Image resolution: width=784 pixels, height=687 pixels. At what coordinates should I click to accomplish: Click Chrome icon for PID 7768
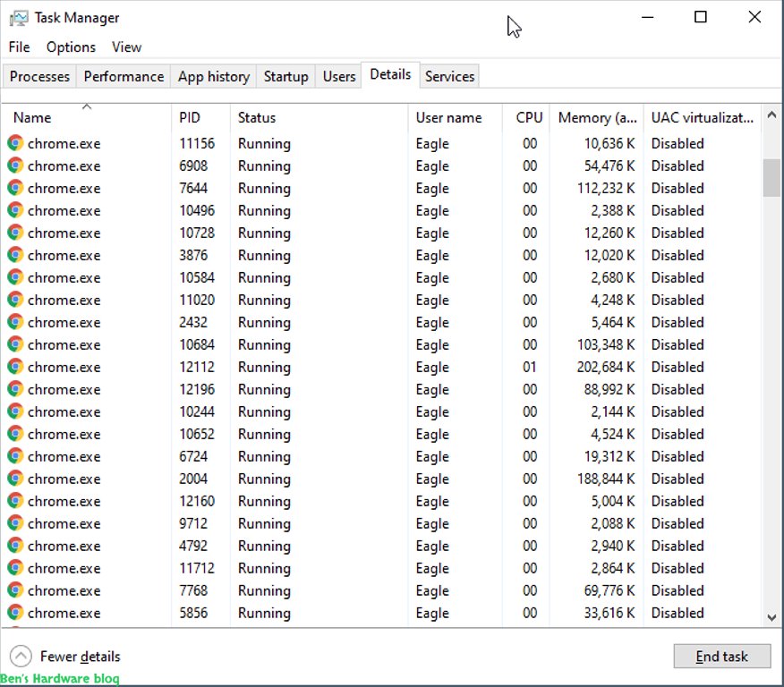pos(15,590)
